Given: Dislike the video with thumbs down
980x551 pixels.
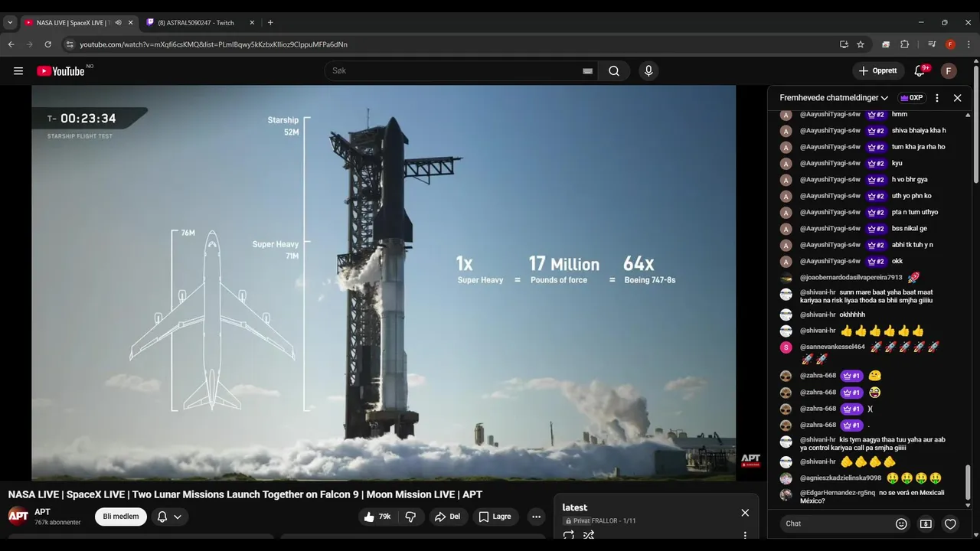Looking at the screenshot, I should 410,517.
